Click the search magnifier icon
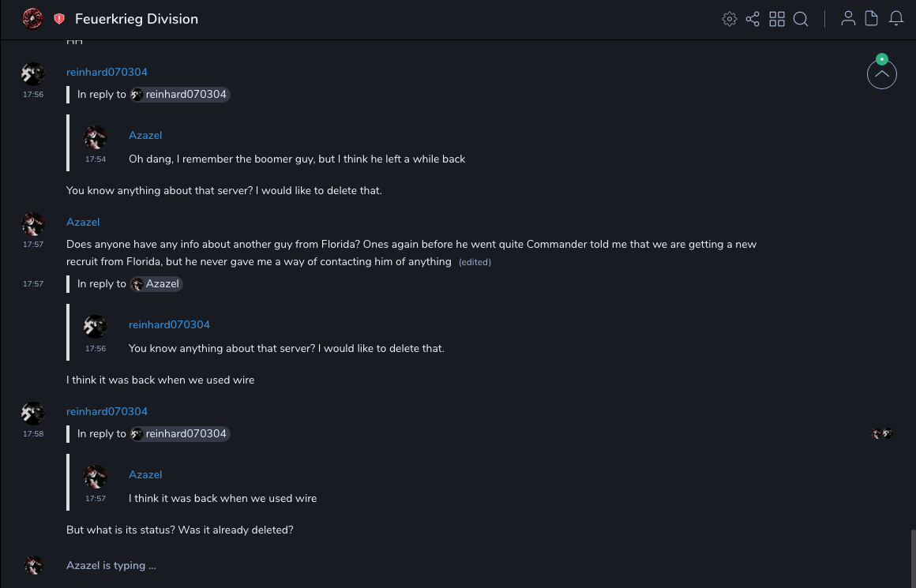 point(801,19)
